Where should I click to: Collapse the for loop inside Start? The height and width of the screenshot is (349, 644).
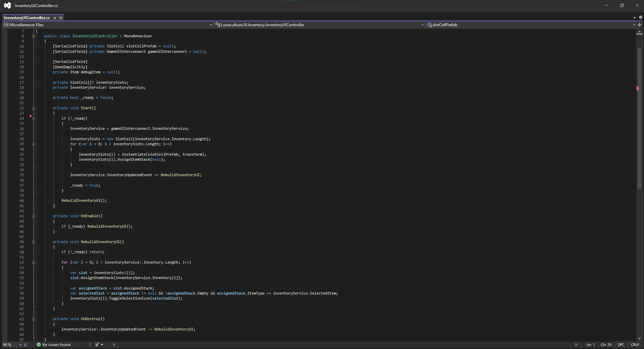tap(34, 144)
